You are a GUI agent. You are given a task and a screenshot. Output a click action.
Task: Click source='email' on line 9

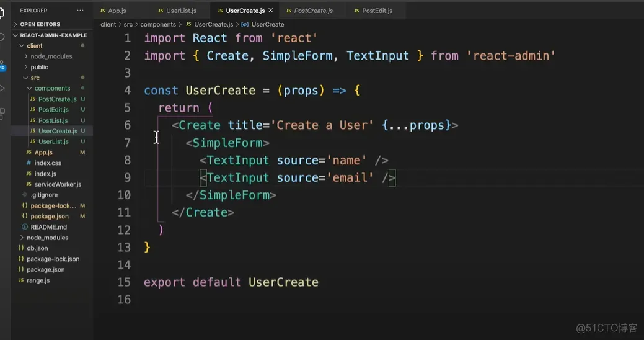click(325, 177)
